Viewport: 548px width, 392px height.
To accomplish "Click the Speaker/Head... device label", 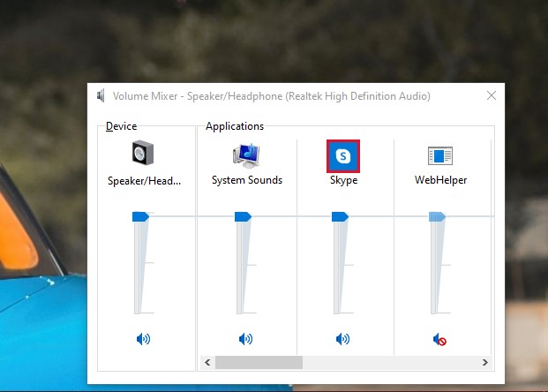I will (x=144, y=181).
